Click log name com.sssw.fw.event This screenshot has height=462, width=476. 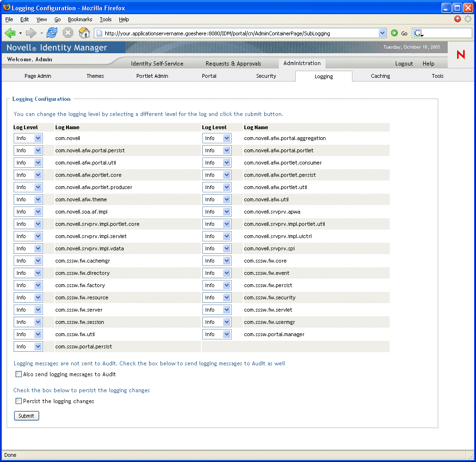pyautogui.click(x=267, y=273)
